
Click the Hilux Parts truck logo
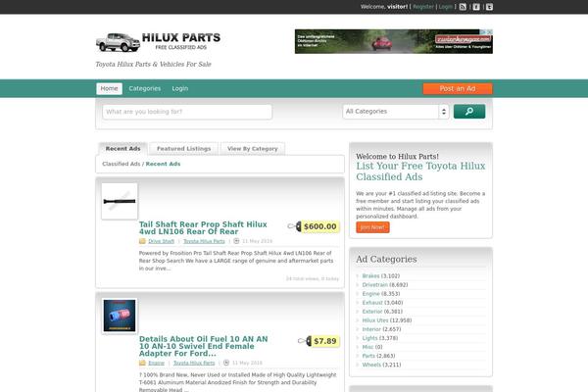coord(158,42)
